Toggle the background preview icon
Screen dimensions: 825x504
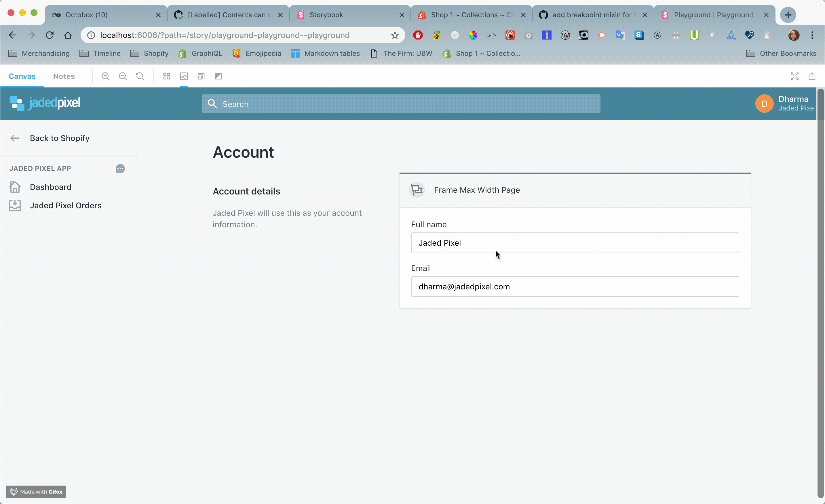click(x=184, y=76)
